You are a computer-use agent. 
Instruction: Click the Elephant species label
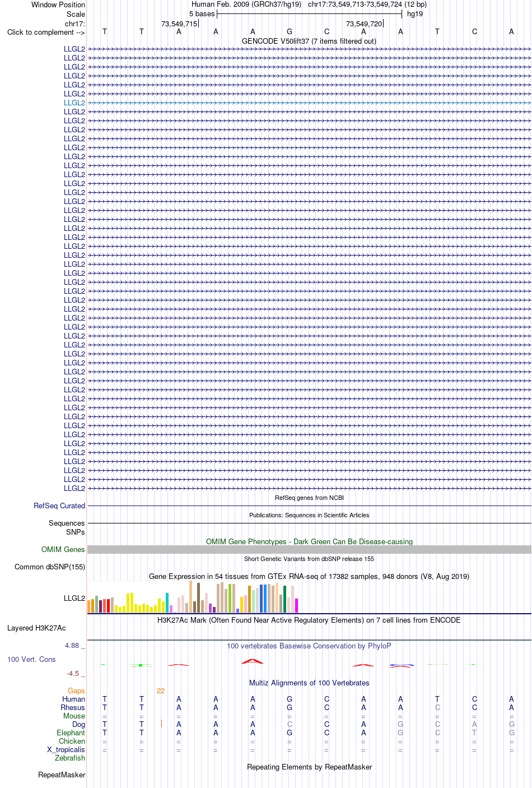point(71,733)
